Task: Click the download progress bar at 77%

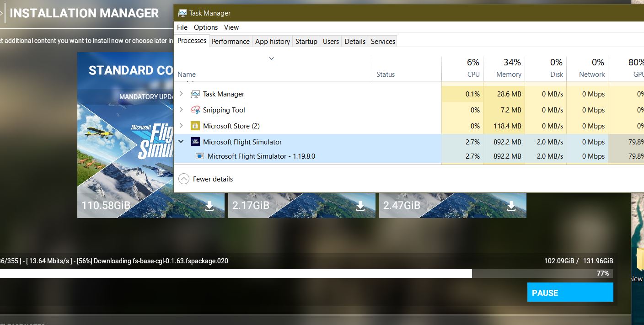Action: coord(306,273)
